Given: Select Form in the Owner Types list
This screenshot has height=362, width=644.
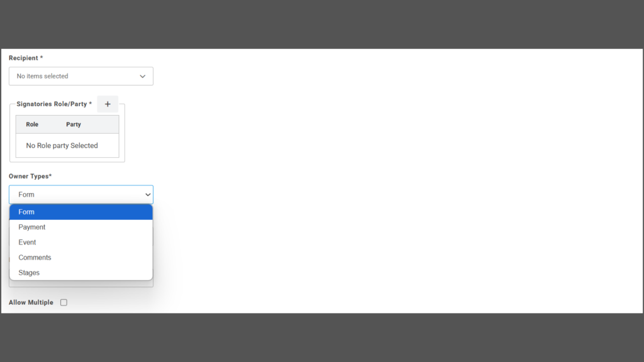Looking at the screenshot, I should tap(81, 212).
